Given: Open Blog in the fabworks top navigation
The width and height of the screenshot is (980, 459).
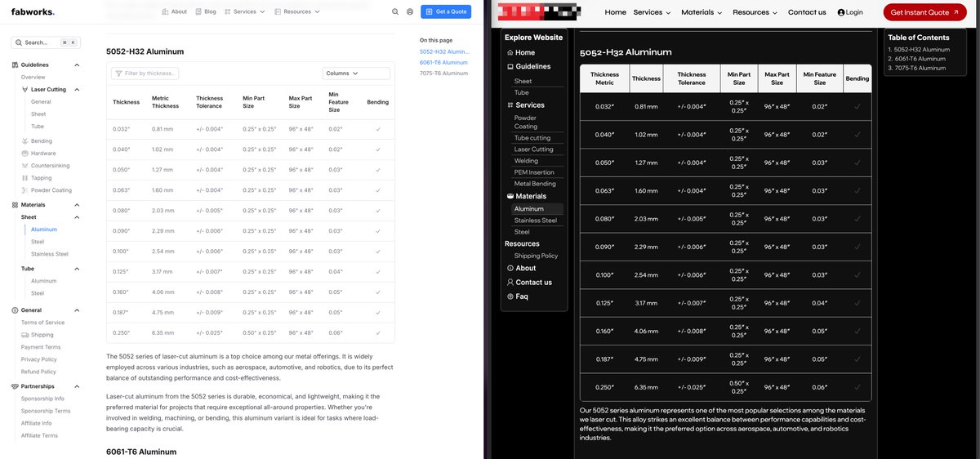Looking at the screenshot, I should coord(205,11).
